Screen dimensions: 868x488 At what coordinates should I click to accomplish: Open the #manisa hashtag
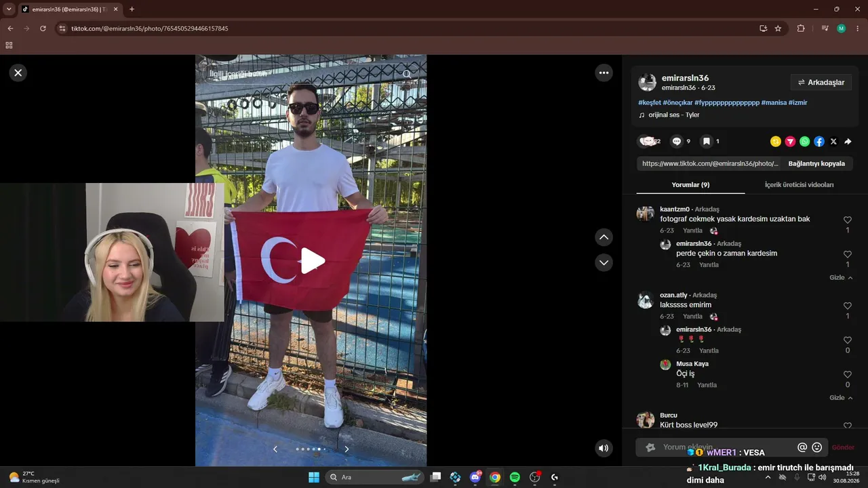click(774, 102)
